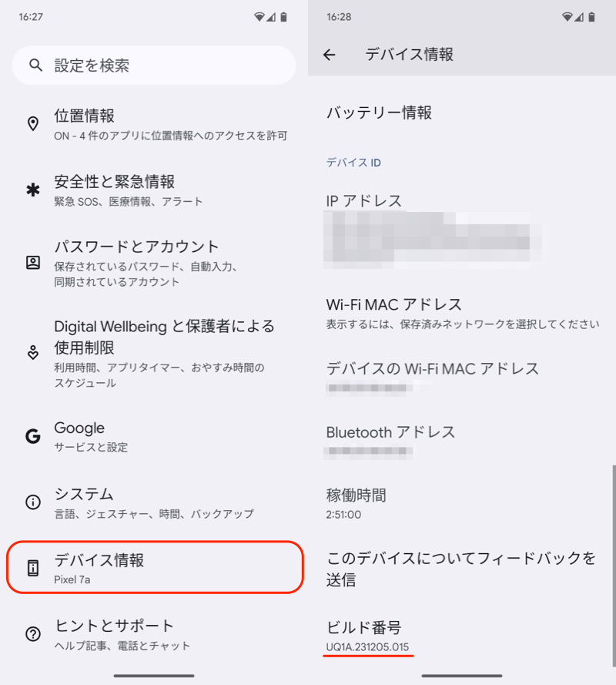Click the Digital Wellbeing heart icon
616x685 pixels.
[x=33, y=353]
